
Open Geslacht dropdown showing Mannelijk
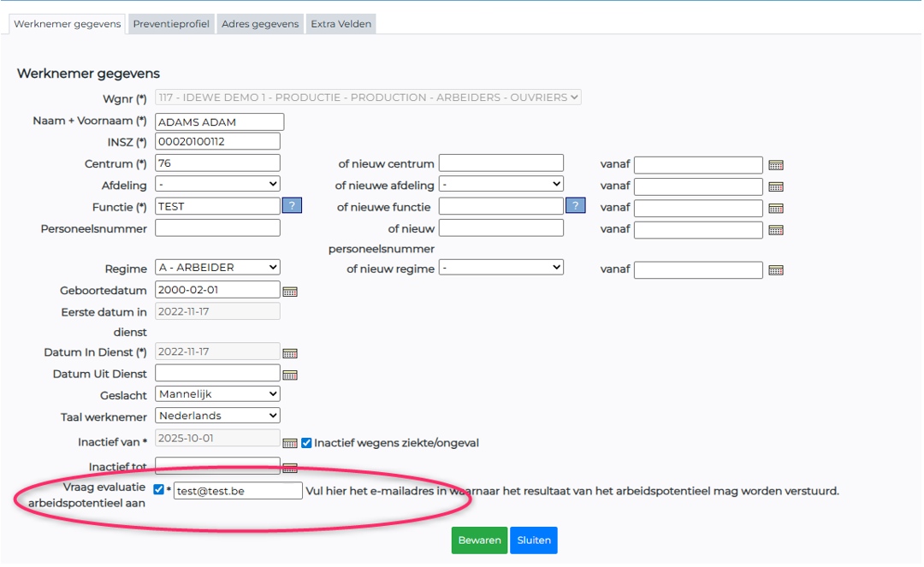click(x=218, y=394)
